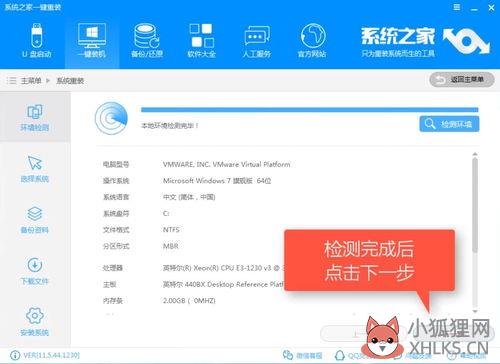Image resolution: width=500 pixels, height=364 pixels.
Task: Click the circular radar scan icon
Action: 111,118
